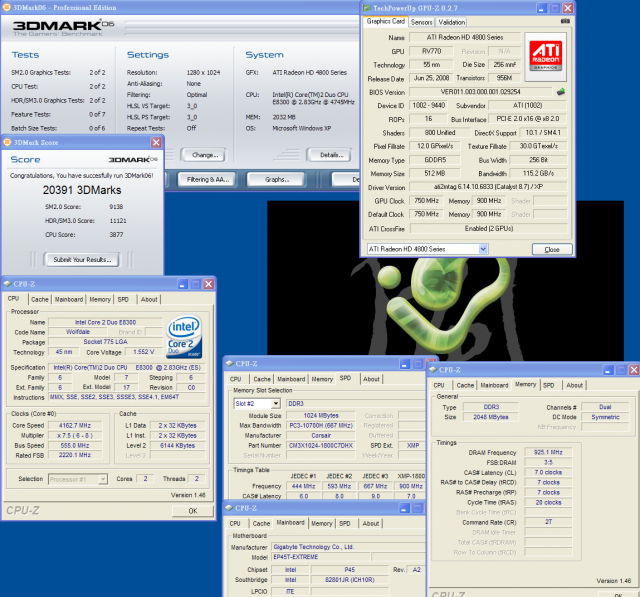Click the Resolution value 1280 x 1024
640x597 pixels.
click(203, 73)
